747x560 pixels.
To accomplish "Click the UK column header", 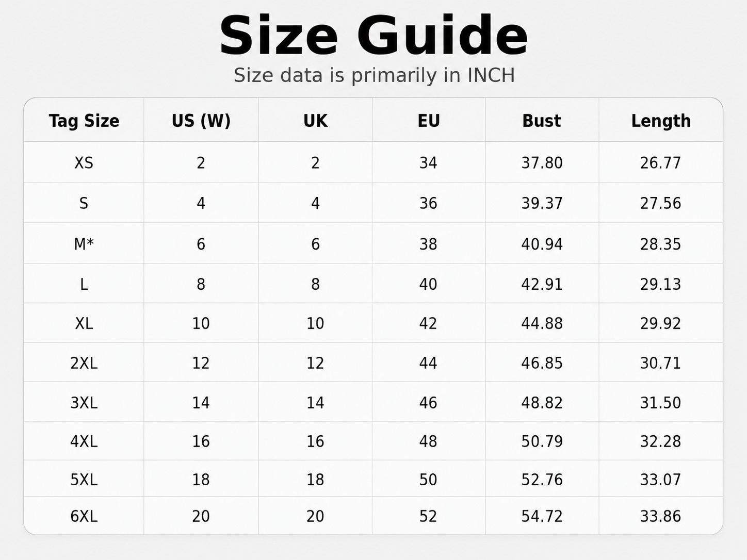I will click(x=315, y=121).
